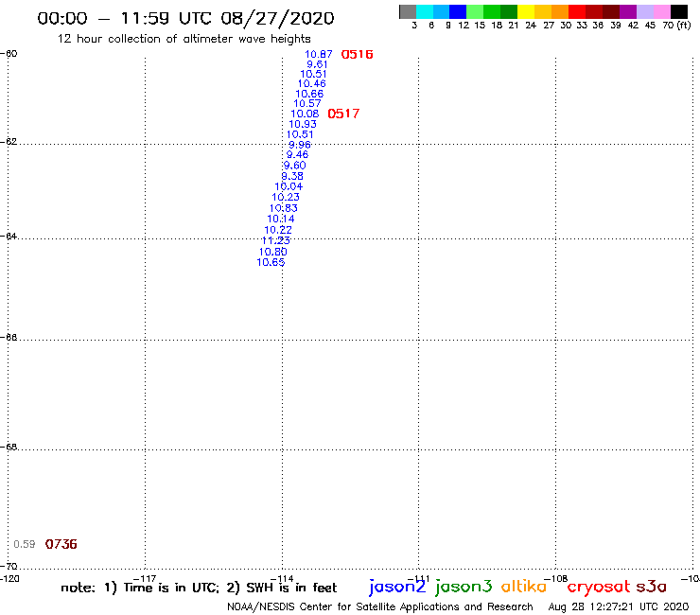The width and height of the screenshot is (700, 615).
Task: Click the 10.08 reading beside 0517
Action: point(305,114)
